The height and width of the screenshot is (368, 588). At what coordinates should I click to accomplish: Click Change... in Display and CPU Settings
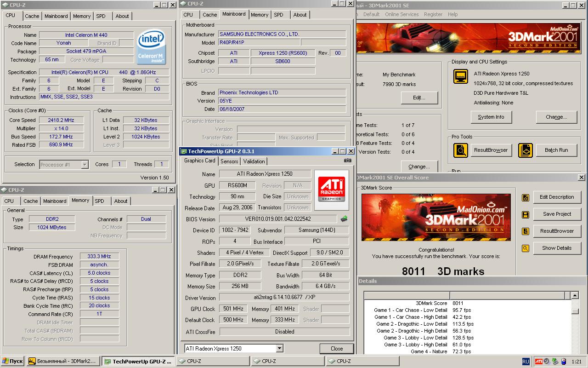coord(556,117)
